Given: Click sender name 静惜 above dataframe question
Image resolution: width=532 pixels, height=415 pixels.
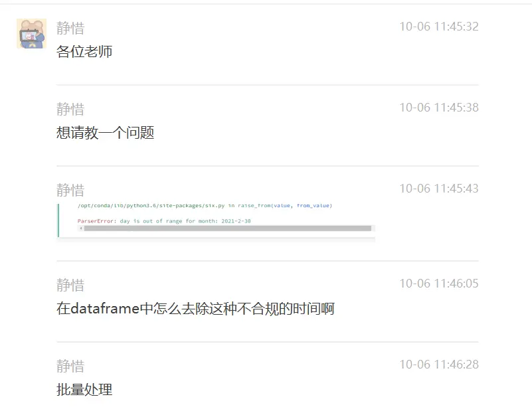Looking at the screenshot, I should pos(70,285).
